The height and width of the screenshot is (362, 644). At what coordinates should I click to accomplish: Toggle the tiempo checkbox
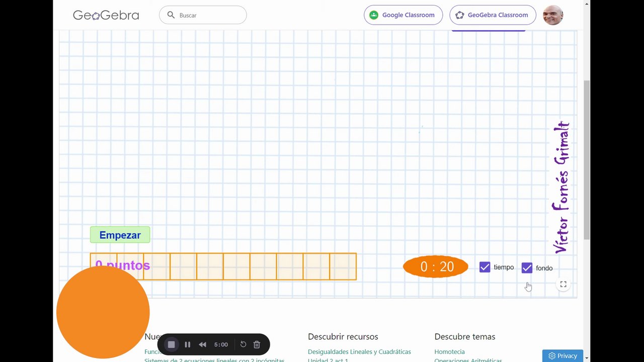pos(485,267)
